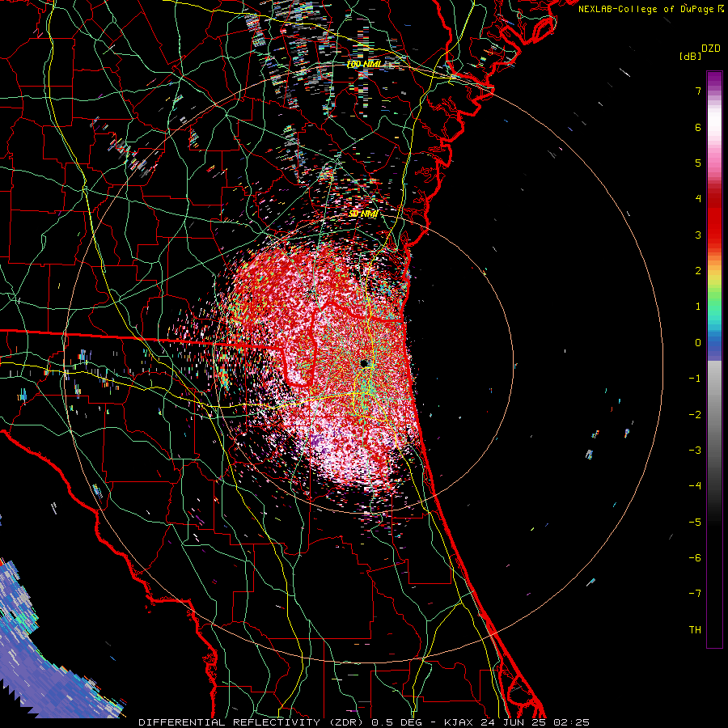Click the 5 value on the dB scale
Viewport: 728px width, 728px height.
point(698,163)
